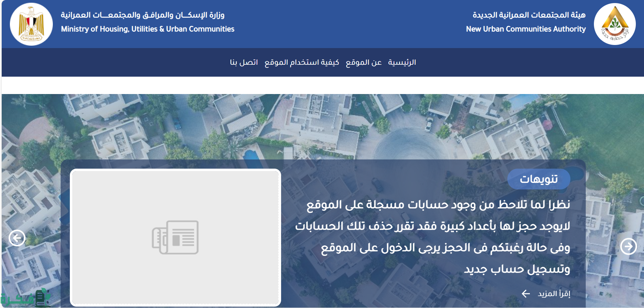
Task: Select كيفية استخدام الموقع in navigation
Action: [x=302, y=62]
